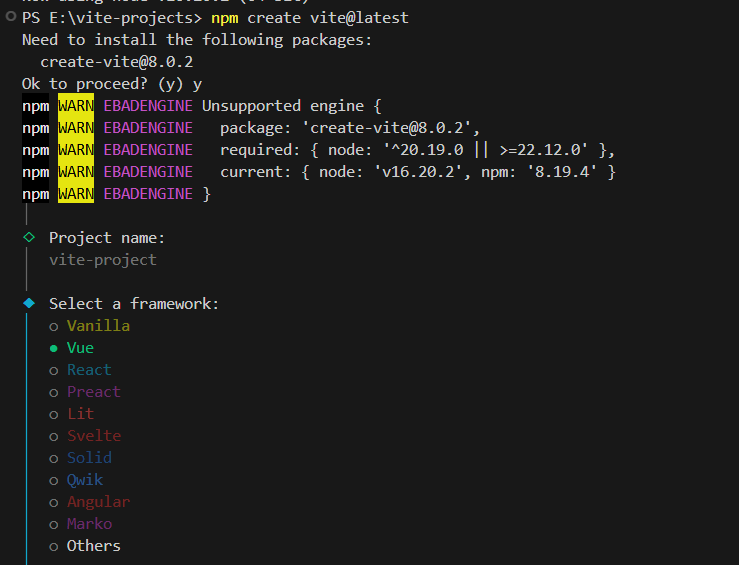The width and height of the screenshot is (739, 565).
Task: Click the 'Ok to proceed? (y) y' line
Action: [x=112, y=84]
